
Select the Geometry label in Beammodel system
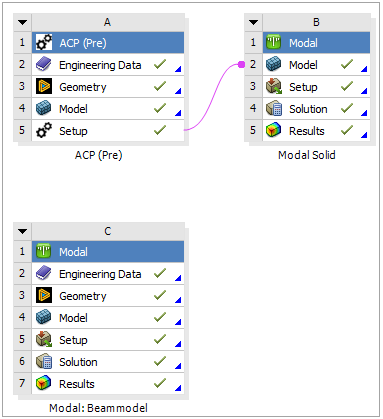pos(83,296)
